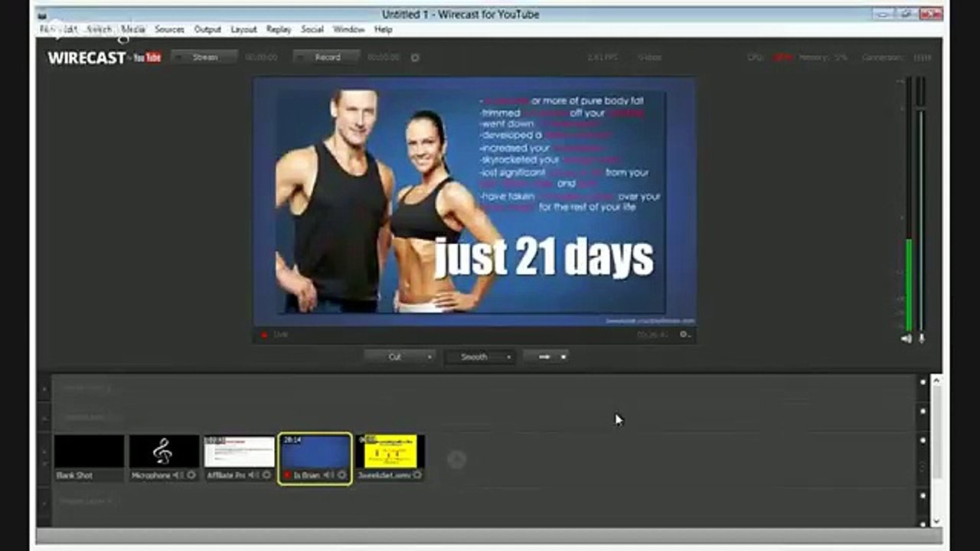Click the live preview video canvas

(475, 201)
